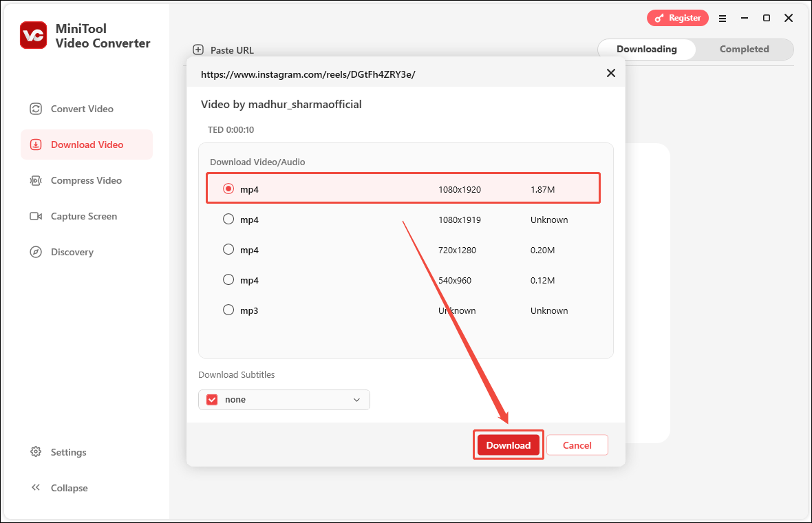Screen dimensions: 812x523
Task: Click the Discovery compass icon
Action: tap(36, 252)
